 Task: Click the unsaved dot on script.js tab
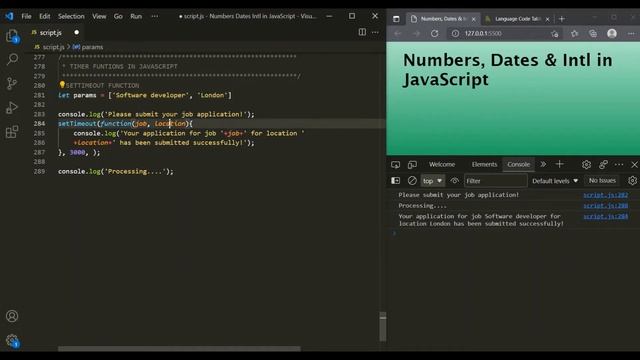point(76,32)
